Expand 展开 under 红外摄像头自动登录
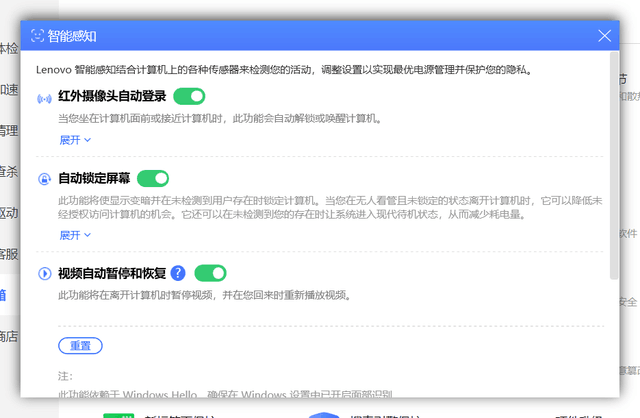Screen dimensions: 640x418 [75, 140]
